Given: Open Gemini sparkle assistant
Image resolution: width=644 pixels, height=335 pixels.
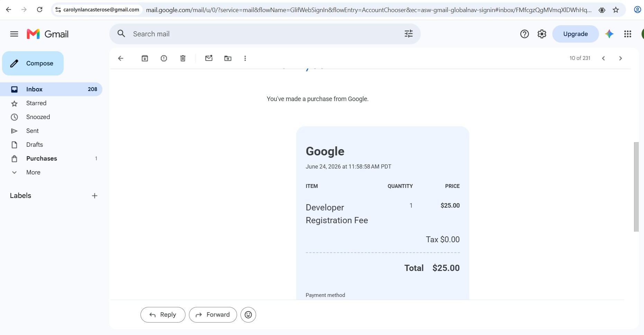Looking at the screenshot, I should coord(609,34).
